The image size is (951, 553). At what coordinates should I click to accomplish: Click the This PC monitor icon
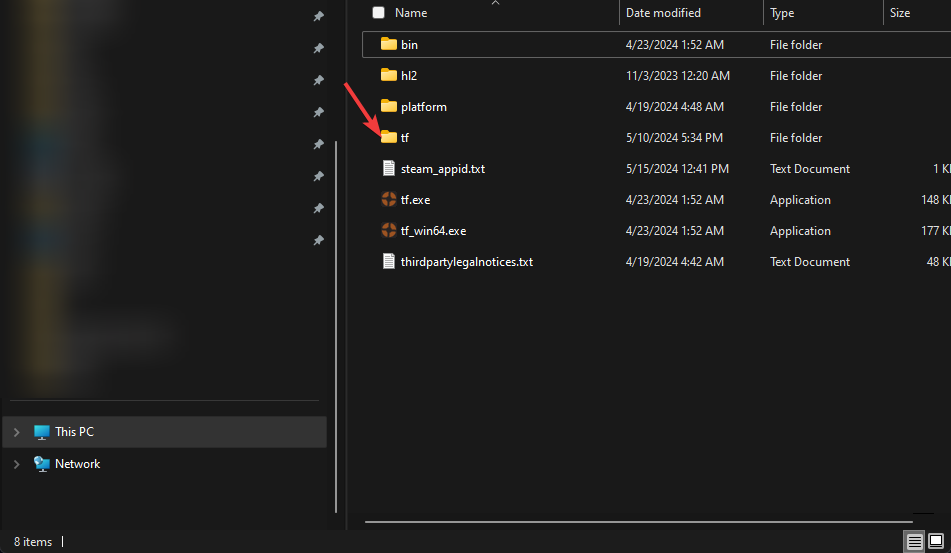(x=42, y=432)
